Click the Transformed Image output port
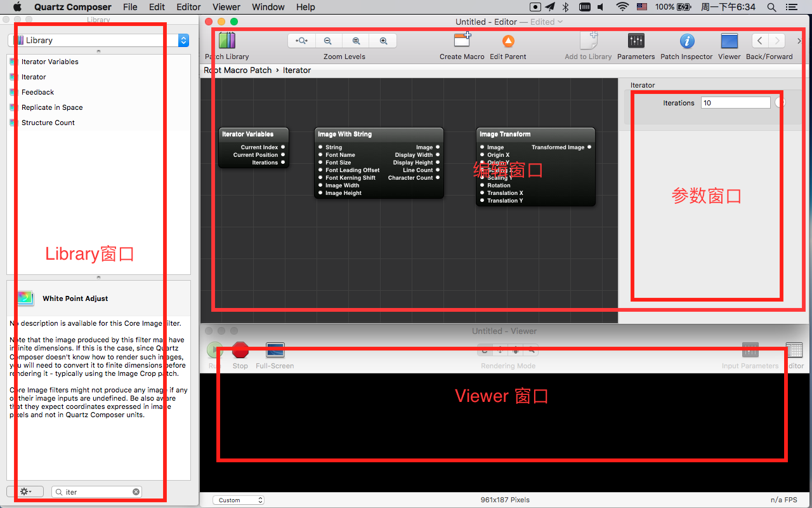Screen dimensions: 812x508 coord(589,147)
